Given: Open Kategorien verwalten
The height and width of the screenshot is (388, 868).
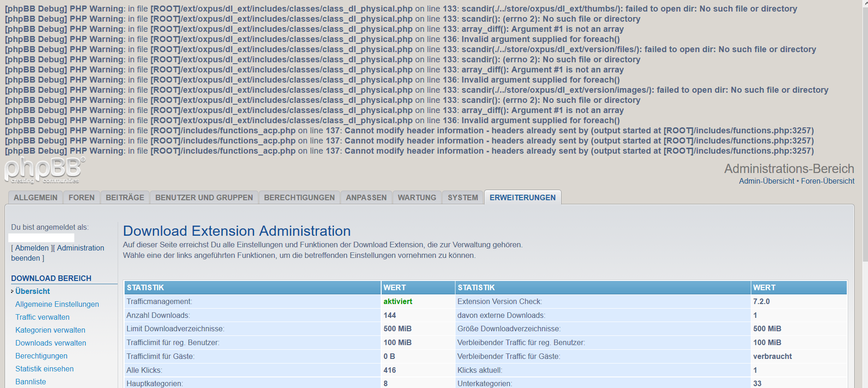Looking at the screenshot, I should point(50,330).
